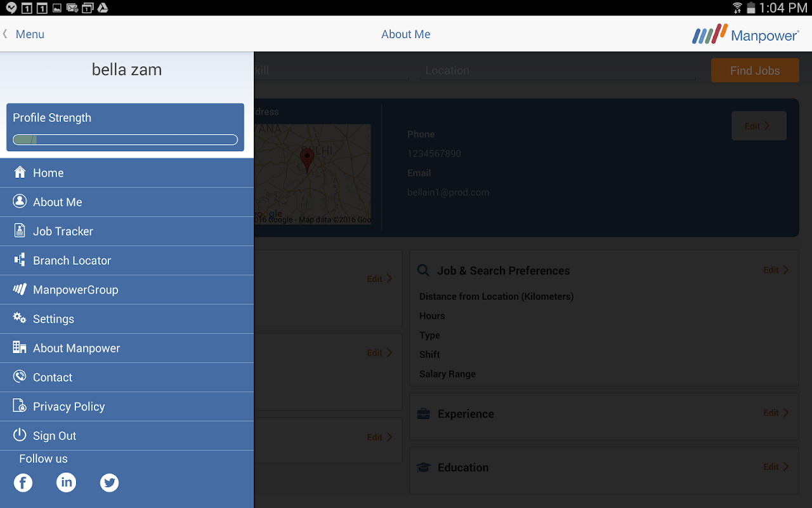The width and height of the screenshot is (812, 508).
Task: Tap the Sign Out power icon
Action: coord(20,435)
